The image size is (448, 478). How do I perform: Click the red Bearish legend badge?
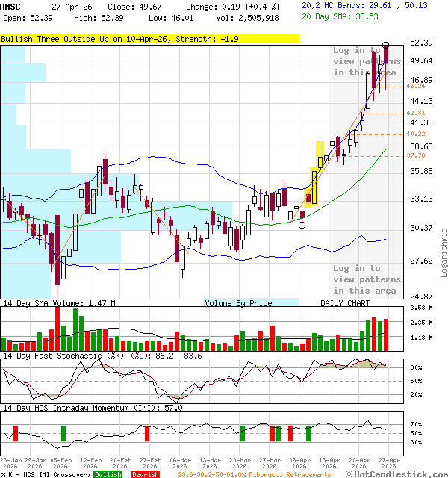click(x=146, y=474)
